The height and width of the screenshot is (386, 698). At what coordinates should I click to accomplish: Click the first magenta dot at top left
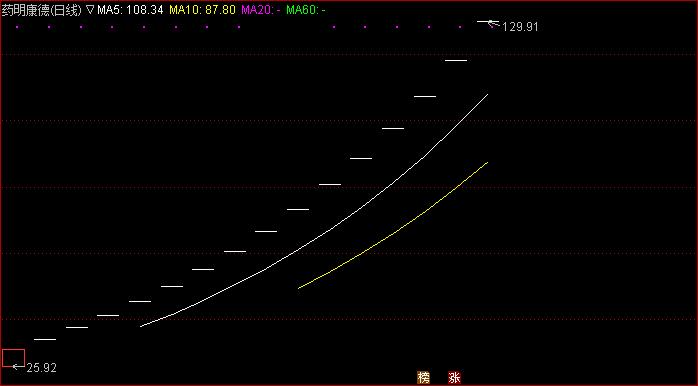[x=17, y=27]
